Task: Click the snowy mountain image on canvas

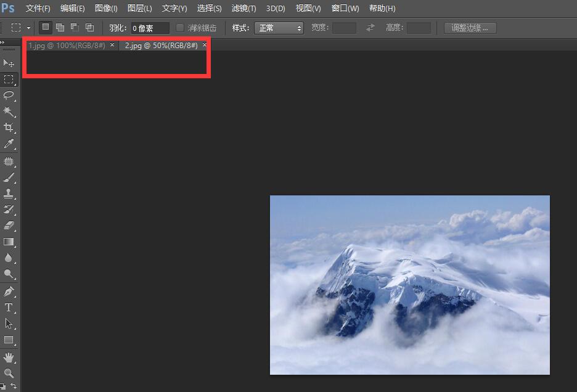Action: click(410, 285)
